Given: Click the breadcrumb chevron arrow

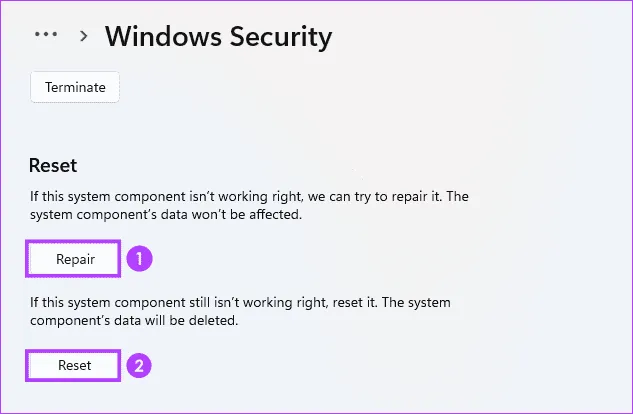Looking at the screenshot, I should tap(84, 36).
